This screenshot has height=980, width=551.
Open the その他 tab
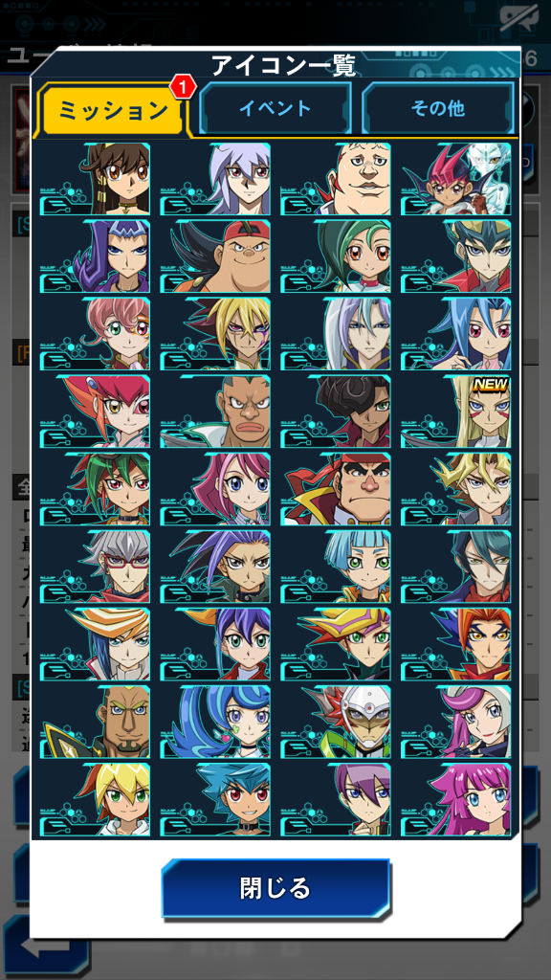(437, 109)
